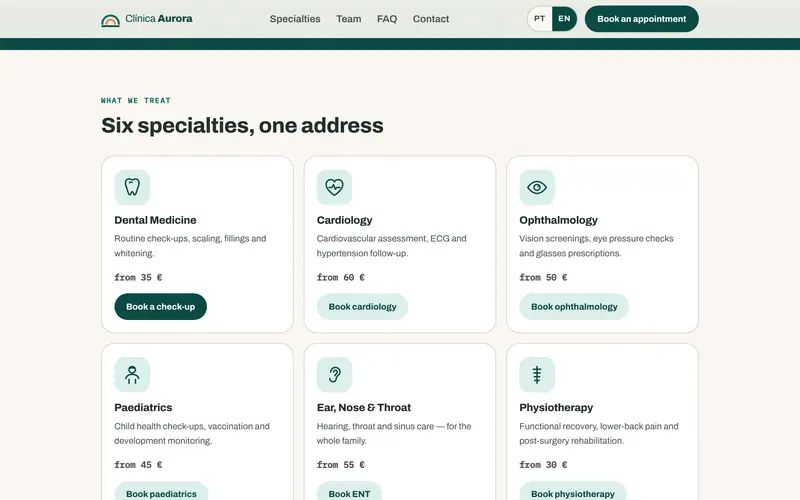800x500 pixels.
Task: Switch language to PT
Action: (x=540, y=19)
